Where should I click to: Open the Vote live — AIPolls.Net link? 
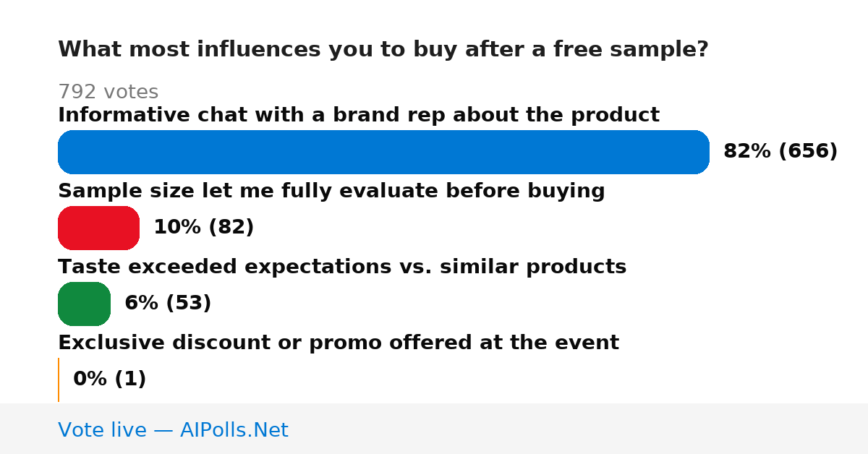pyautogui.click(x=173, y=430)
